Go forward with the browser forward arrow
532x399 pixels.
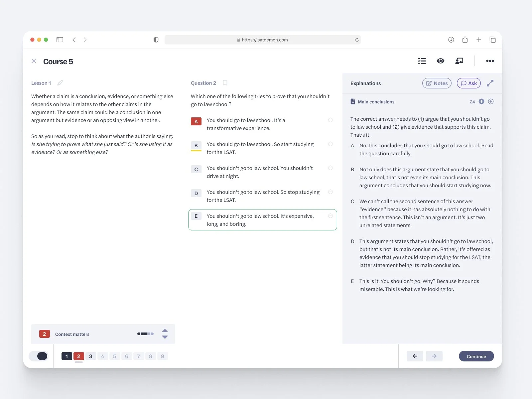pyautogui.click(x=85, y=40)
